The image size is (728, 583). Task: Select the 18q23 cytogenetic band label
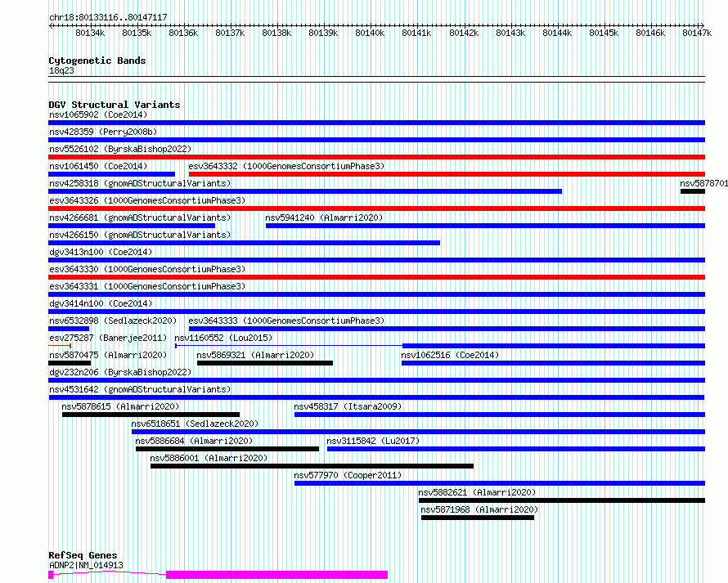coord(61,70)
